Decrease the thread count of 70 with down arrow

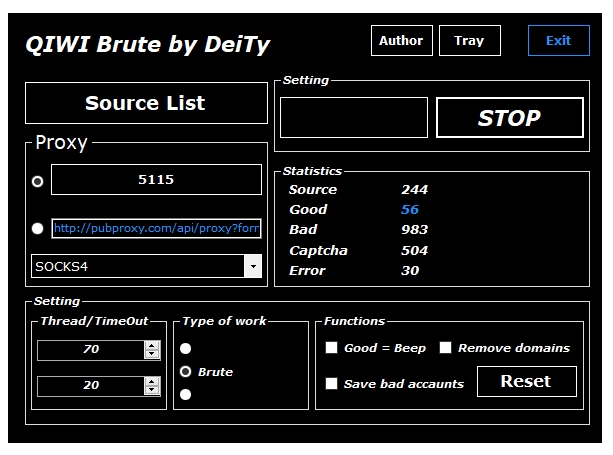[152, 355]
